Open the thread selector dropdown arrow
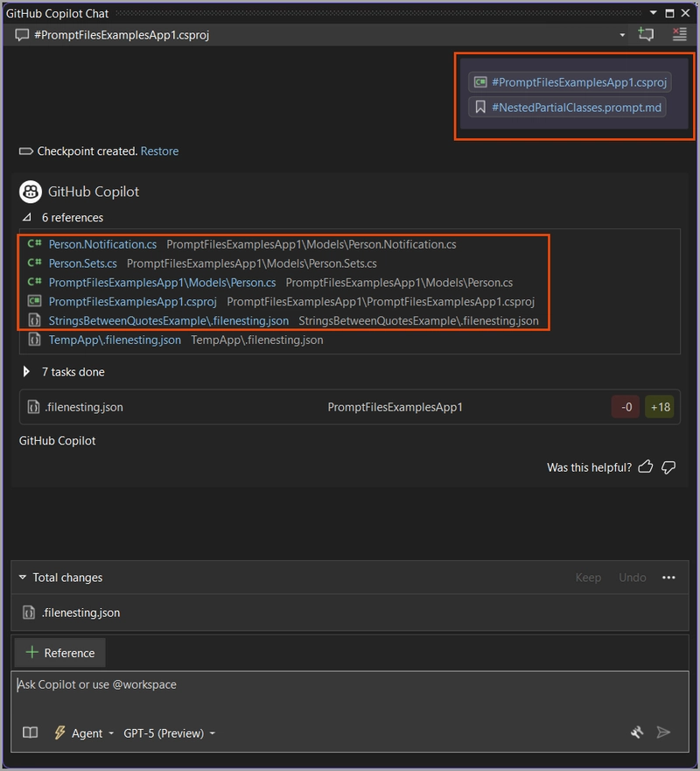 pos(622,35)
